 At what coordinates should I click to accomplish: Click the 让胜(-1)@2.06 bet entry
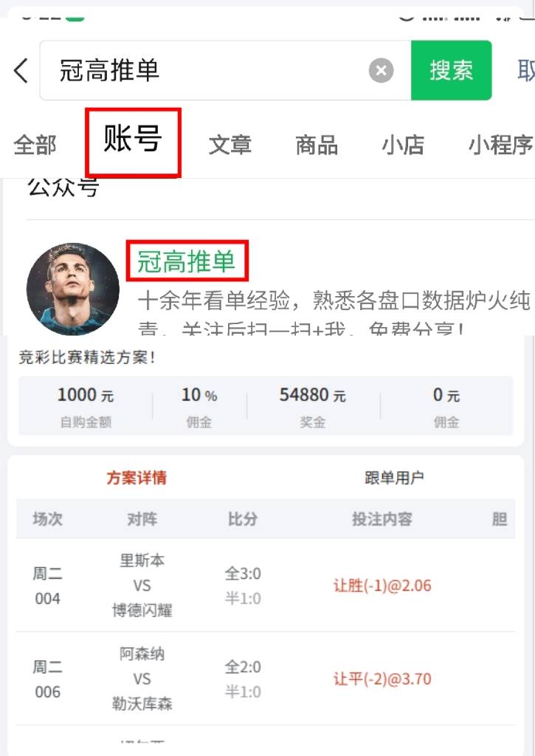coord(382,585)
